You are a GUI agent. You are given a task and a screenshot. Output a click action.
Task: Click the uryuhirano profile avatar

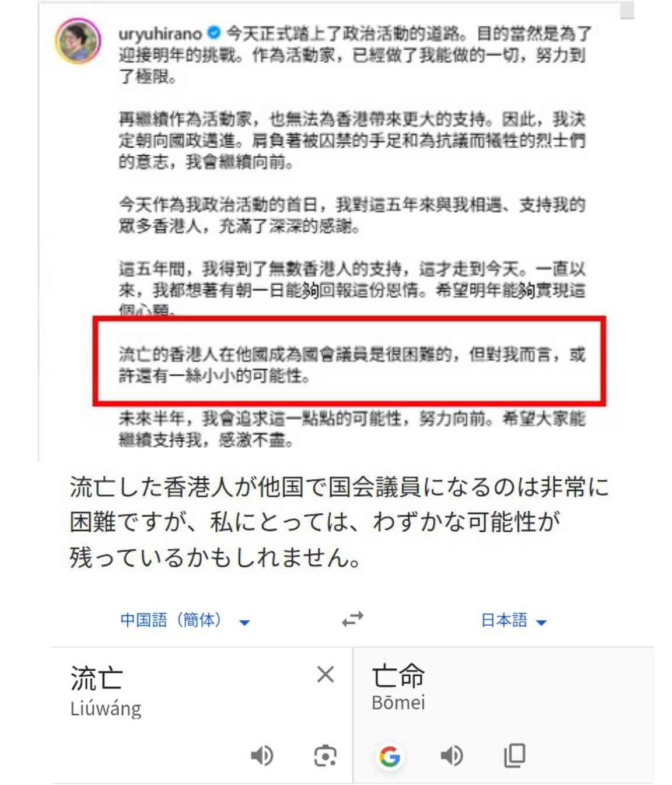pos(78,41)
